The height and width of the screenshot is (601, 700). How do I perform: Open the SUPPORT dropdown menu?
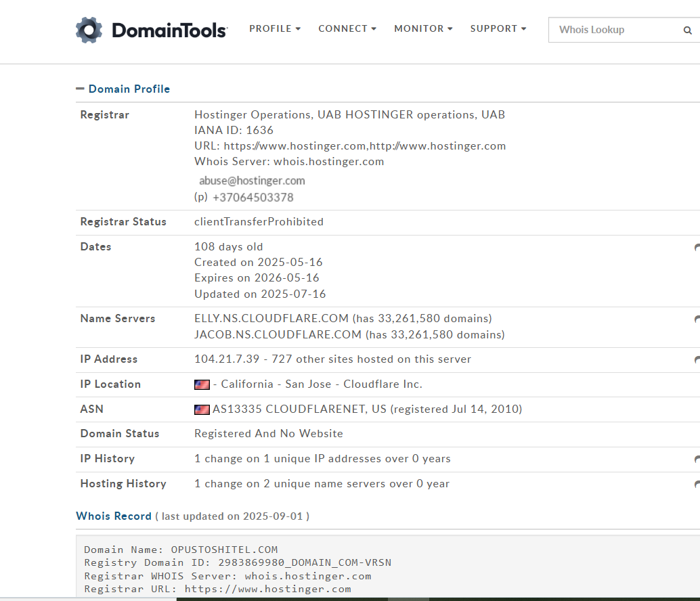pyautogui.click(x=498, y=28)
